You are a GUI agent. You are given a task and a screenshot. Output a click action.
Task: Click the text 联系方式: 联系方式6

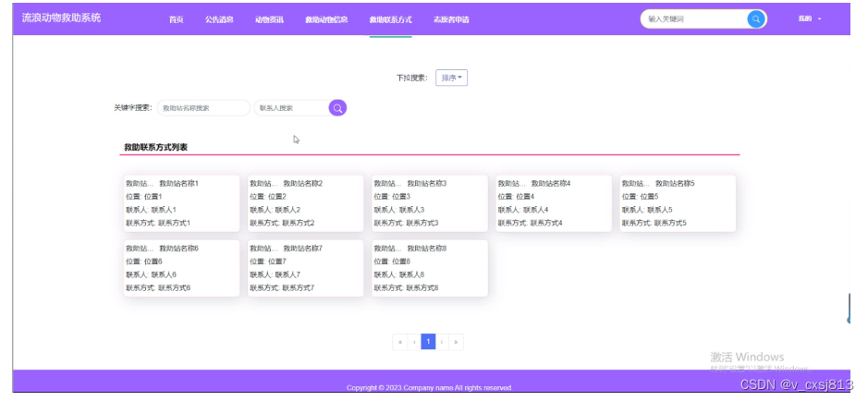(x=158, y=287)
